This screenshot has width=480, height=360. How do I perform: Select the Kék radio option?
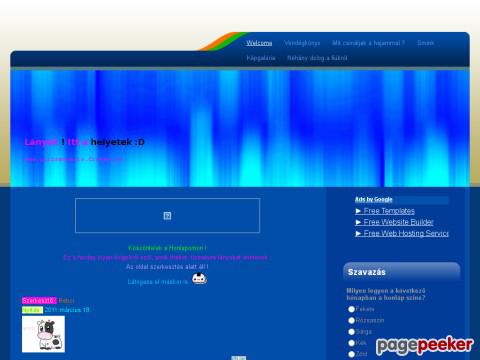[x=351, y=343]
